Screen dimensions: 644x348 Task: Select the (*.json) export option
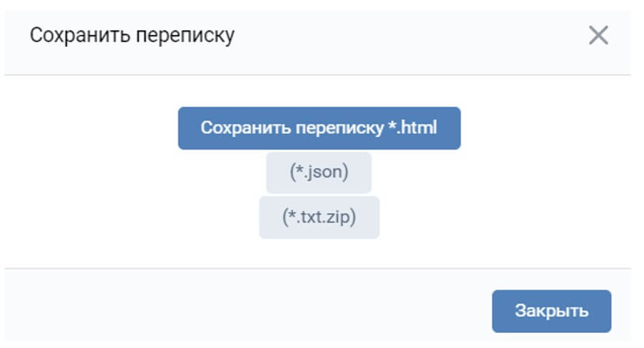click(x=319, y=173)
